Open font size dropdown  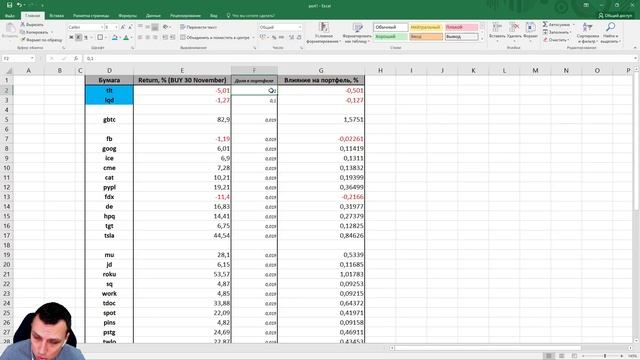[116, 27]
